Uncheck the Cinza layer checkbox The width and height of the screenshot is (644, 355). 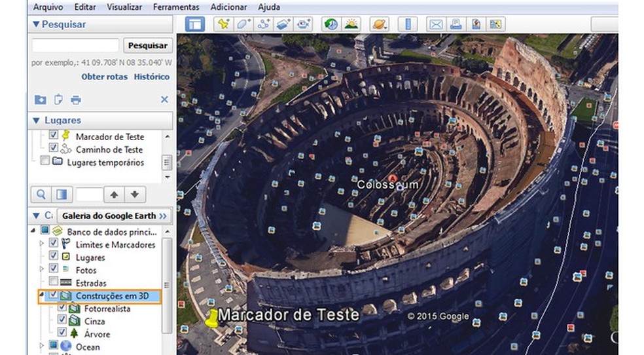(62, 319)
